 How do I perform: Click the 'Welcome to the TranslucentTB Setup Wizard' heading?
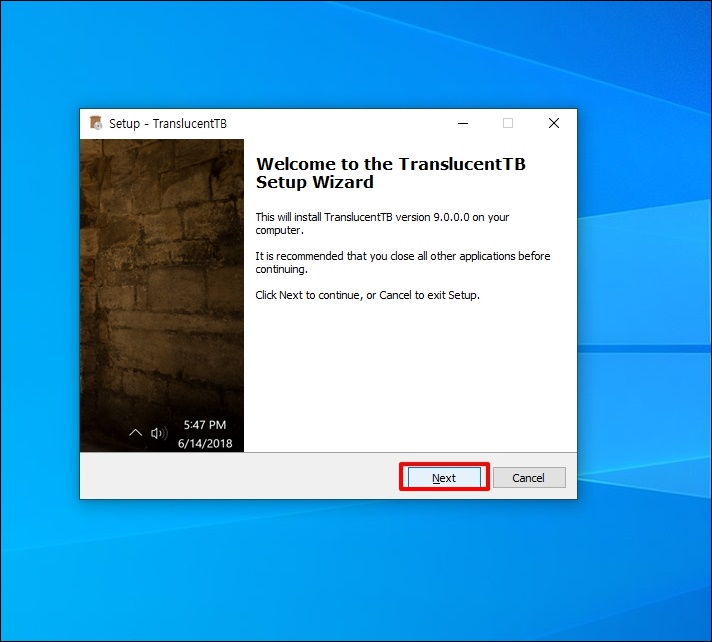coord(391,173)
